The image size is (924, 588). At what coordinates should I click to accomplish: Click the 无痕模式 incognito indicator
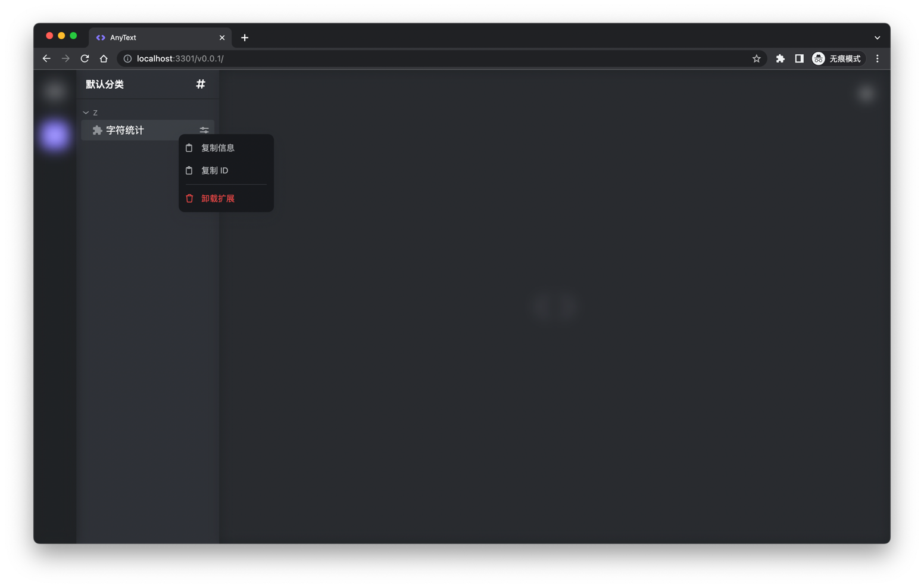[838, 58]
